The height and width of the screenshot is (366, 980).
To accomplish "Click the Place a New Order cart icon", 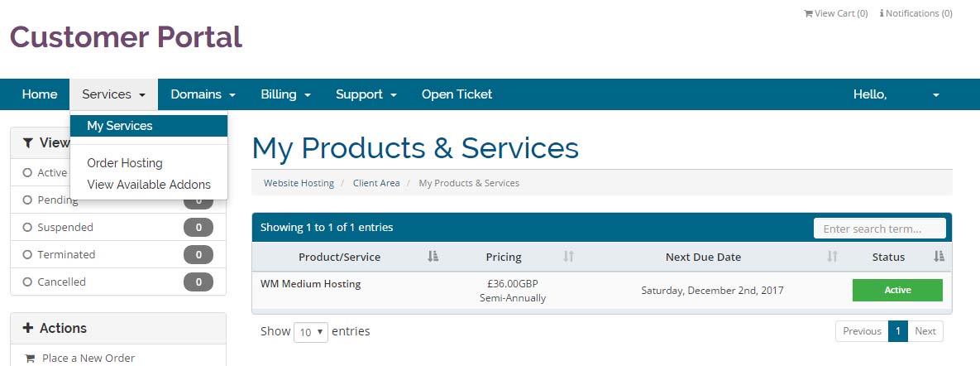I will click(x=31, y=359).
